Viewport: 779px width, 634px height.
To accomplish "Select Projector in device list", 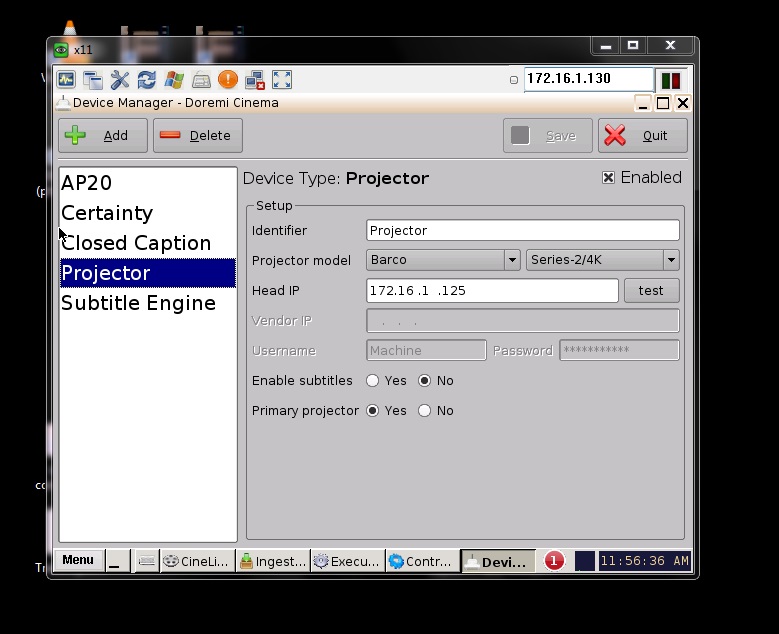I will coord(148,273).
